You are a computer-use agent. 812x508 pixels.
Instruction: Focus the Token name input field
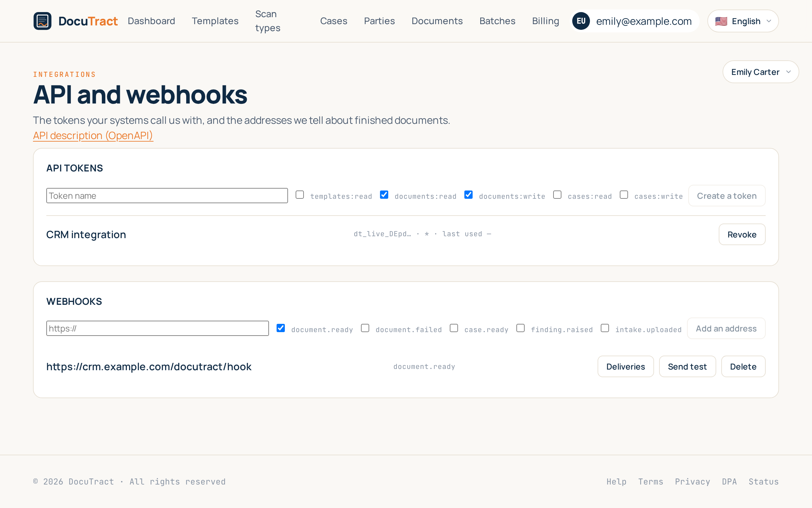coord(167,196)
